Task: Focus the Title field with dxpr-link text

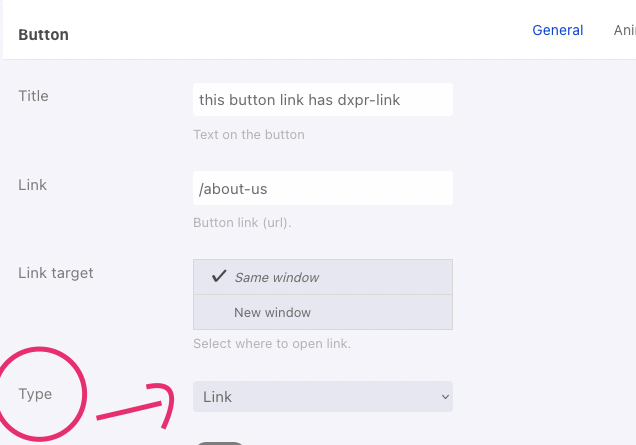Action: 323,100
